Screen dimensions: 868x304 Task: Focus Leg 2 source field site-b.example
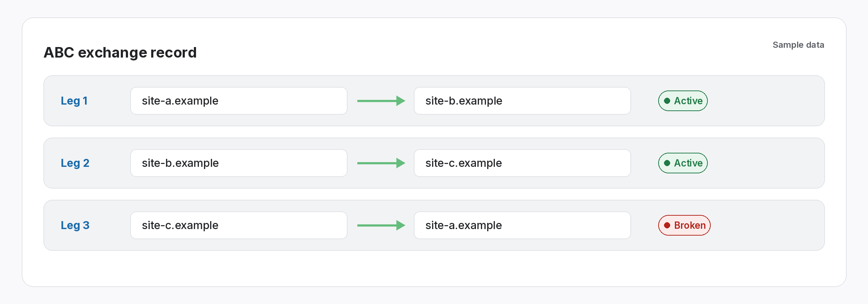(239, 163)
